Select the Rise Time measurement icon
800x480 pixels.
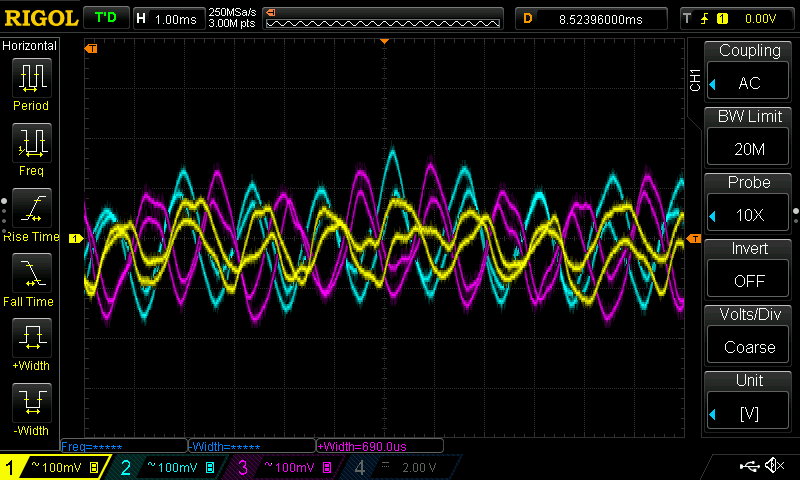click(32, 208)
